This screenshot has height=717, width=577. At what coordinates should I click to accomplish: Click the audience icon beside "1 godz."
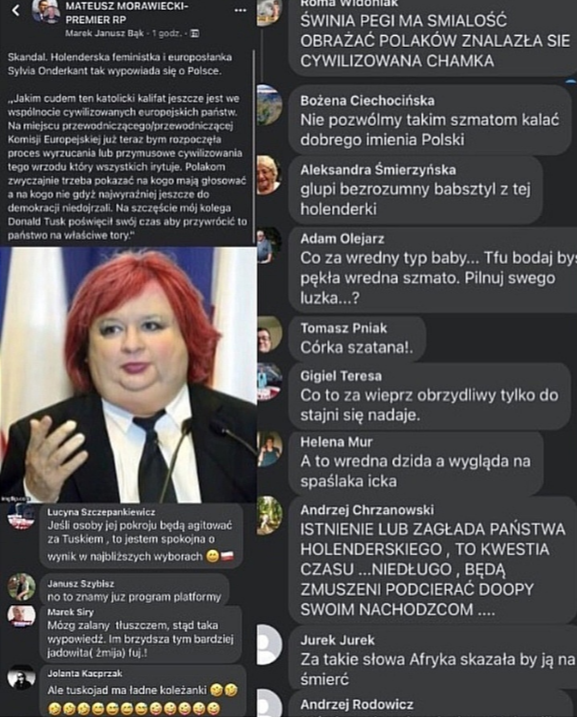pyautogui.click(x=195, y=33)
